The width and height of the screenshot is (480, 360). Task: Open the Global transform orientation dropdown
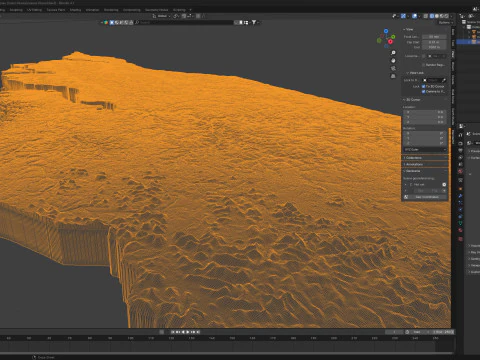(162, 16)
